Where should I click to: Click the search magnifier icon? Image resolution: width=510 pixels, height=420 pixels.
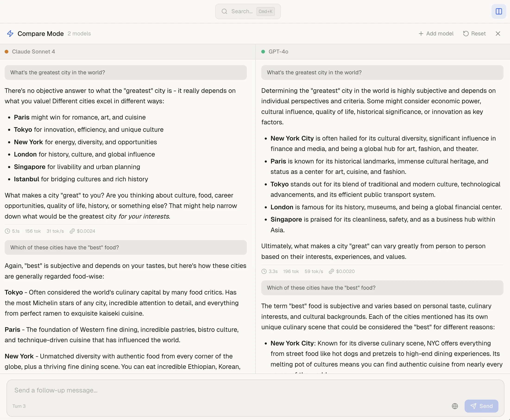tap(224, 11)
